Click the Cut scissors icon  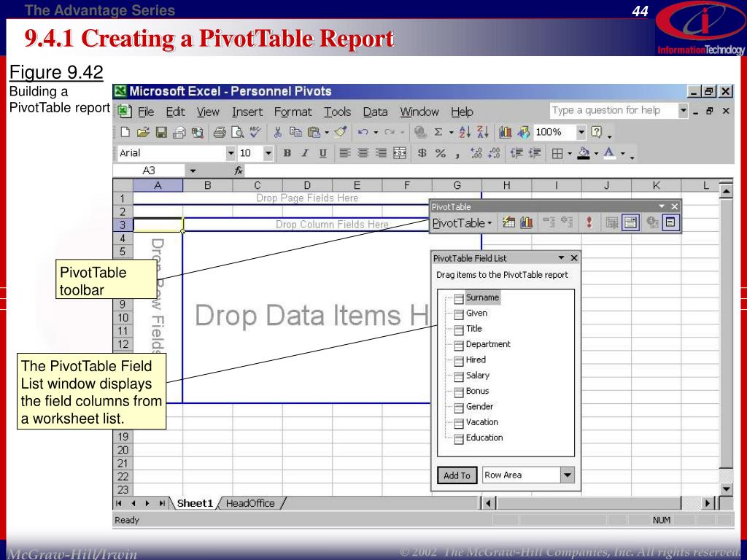[x=278, y=133]
